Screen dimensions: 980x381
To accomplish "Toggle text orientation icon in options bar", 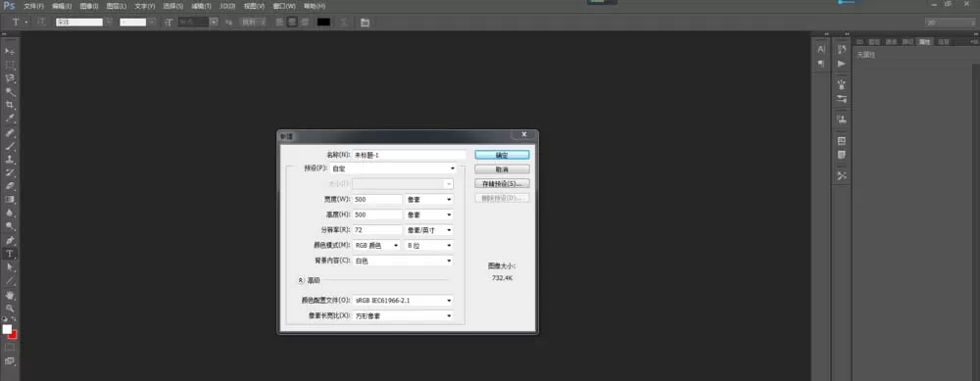I will pos(41,22).
